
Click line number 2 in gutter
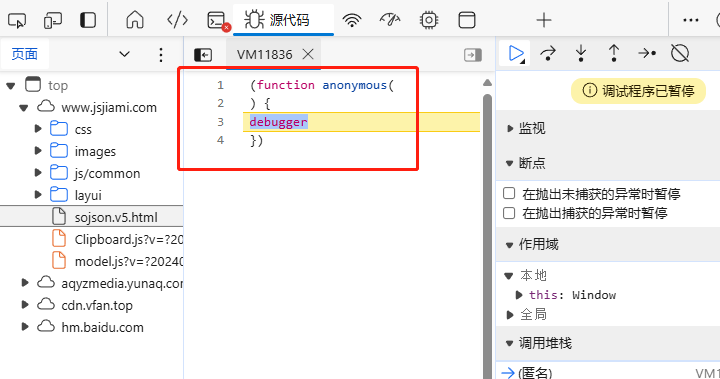pyautogui.click(x=220, y=103)
